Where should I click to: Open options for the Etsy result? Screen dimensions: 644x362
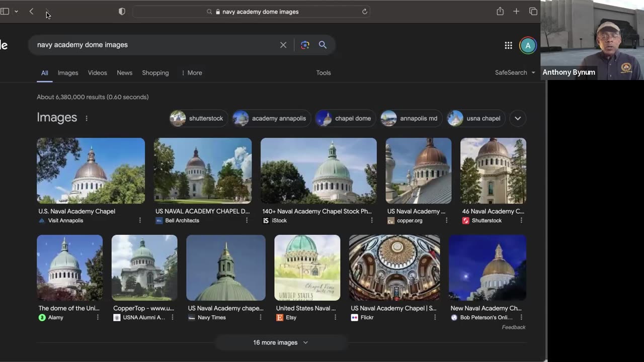pyautogui.click(x=335, y=317)
